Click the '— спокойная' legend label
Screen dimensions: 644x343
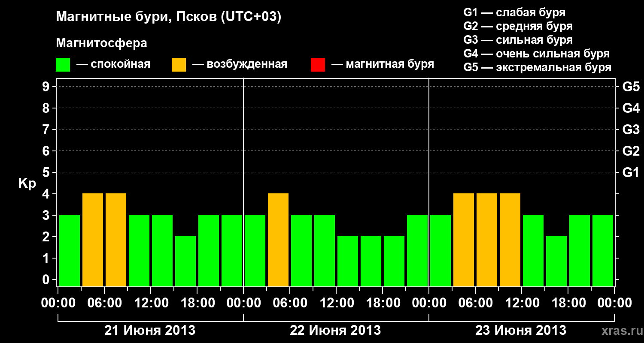(x=113, y=65)
